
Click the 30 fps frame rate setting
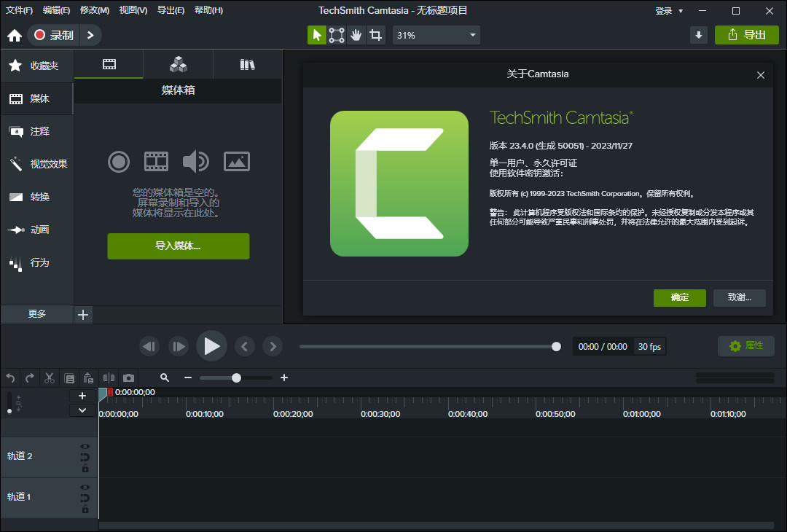[x=649, y=346]
